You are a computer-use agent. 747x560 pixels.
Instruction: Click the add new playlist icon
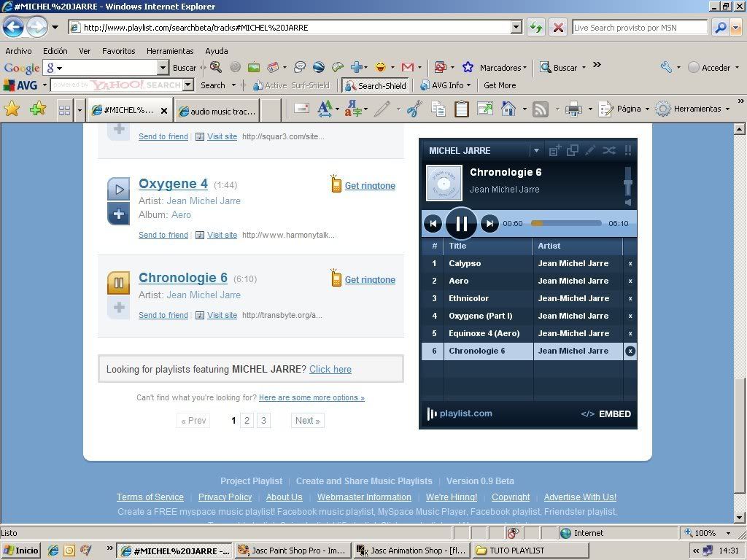(x=554, y=150)
